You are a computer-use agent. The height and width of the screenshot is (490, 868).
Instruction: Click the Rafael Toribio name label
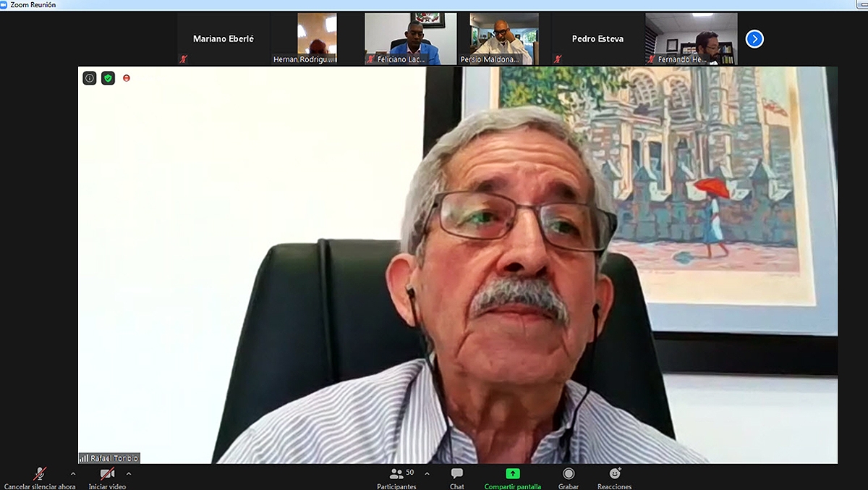point(109,457)
